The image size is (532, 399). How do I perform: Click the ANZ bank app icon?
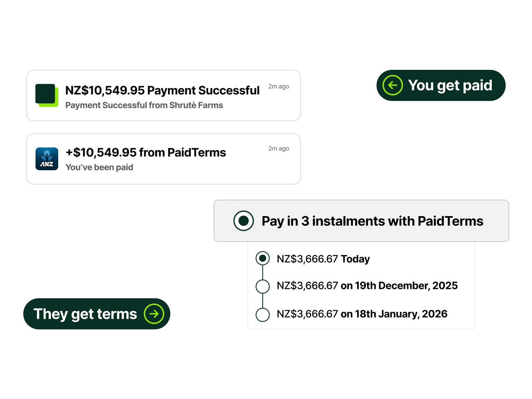tap(47, 158)
